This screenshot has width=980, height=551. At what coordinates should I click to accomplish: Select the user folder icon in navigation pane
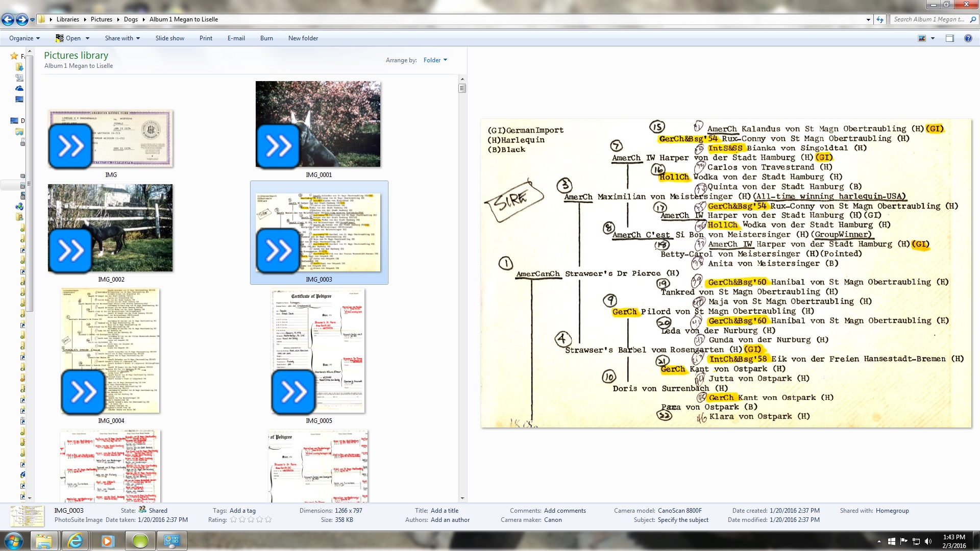(x=19, y=217)
